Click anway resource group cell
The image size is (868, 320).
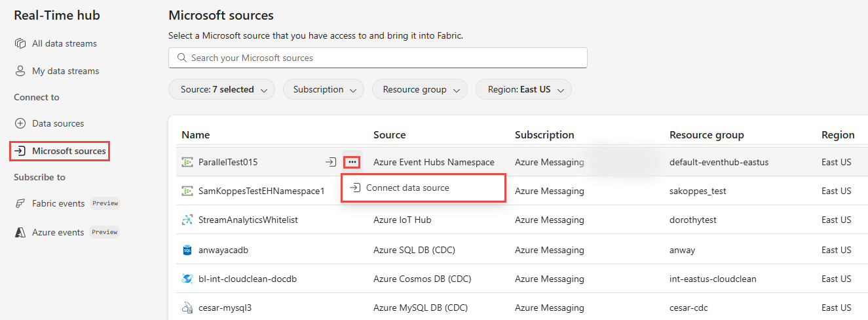682,250
